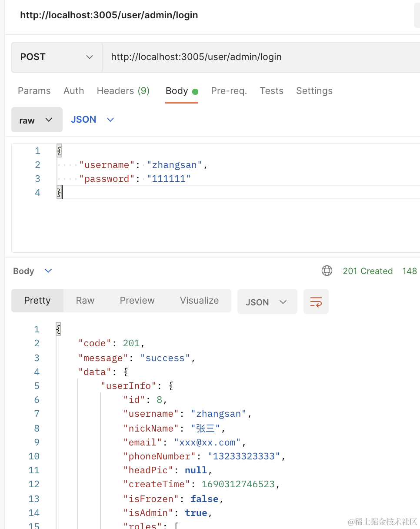This screenshot has height=529, width=420.
Task: Open the Visualize response view
Action: pos(199,301)
